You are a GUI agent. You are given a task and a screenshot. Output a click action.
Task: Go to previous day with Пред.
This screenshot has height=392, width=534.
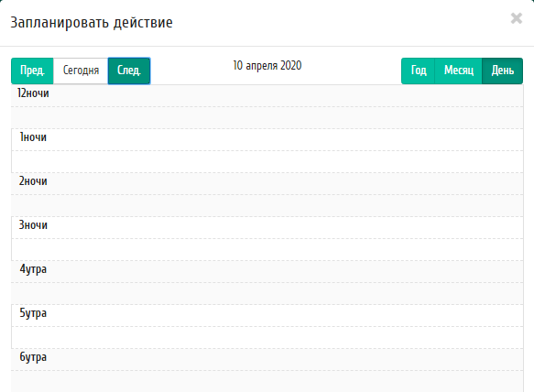32,71
